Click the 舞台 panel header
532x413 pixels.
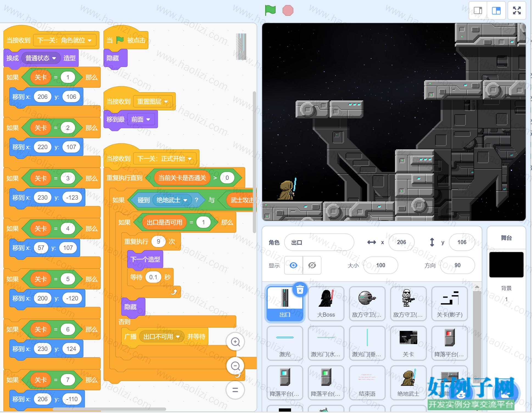(506, 238)
